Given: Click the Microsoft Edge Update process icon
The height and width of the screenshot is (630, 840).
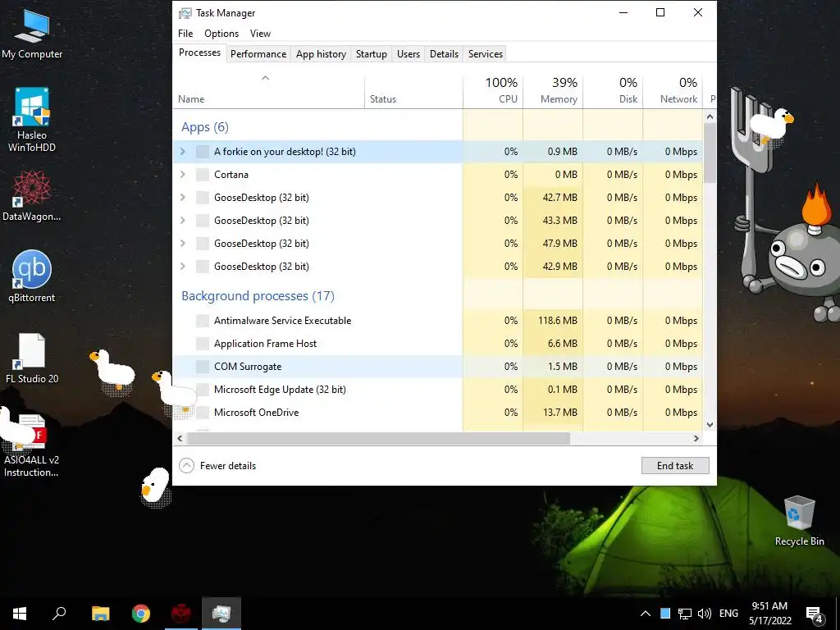Looking at the screenshot, I should point(203,390).
